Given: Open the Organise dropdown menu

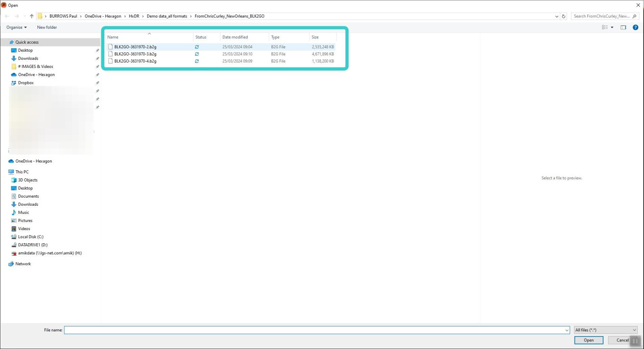Looking at the screenshot, I should click(17, 28).
